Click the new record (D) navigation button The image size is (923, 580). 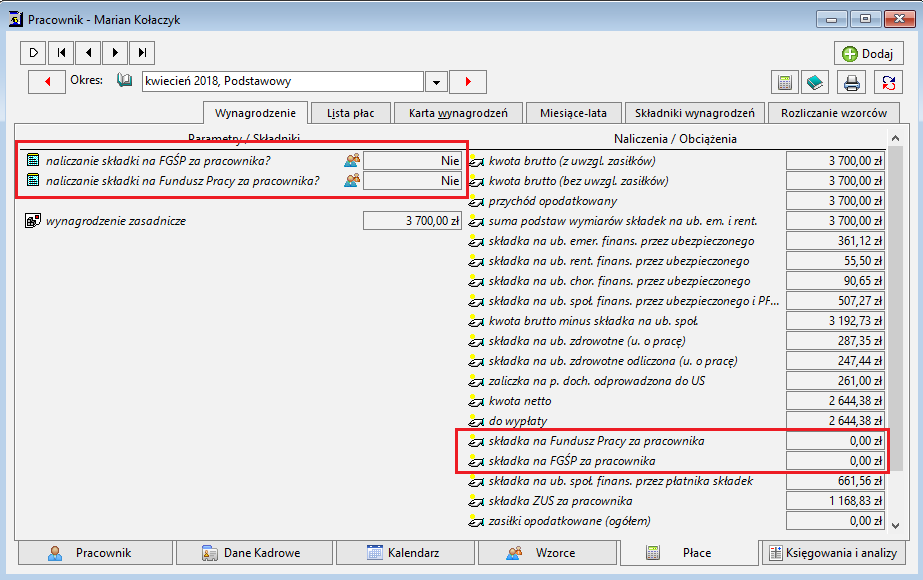click(34, 52)
